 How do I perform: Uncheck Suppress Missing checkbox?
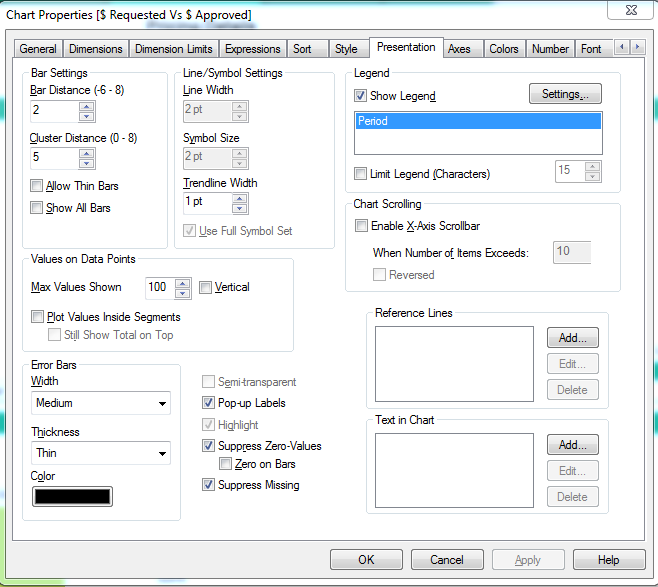tap(208, 485)
